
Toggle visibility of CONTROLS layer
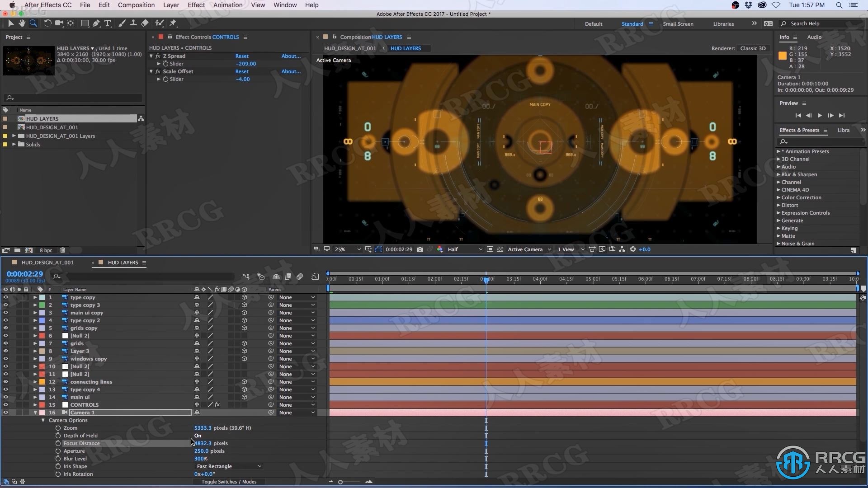5,404
